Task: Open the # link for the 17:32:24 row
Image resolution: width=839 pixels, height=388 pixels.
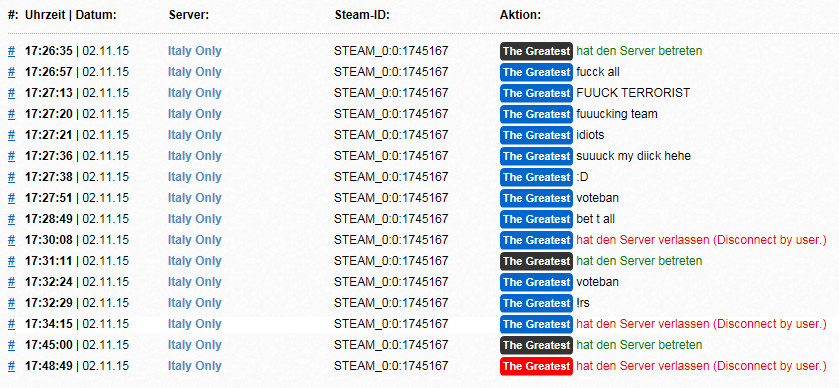Action: 11,282
